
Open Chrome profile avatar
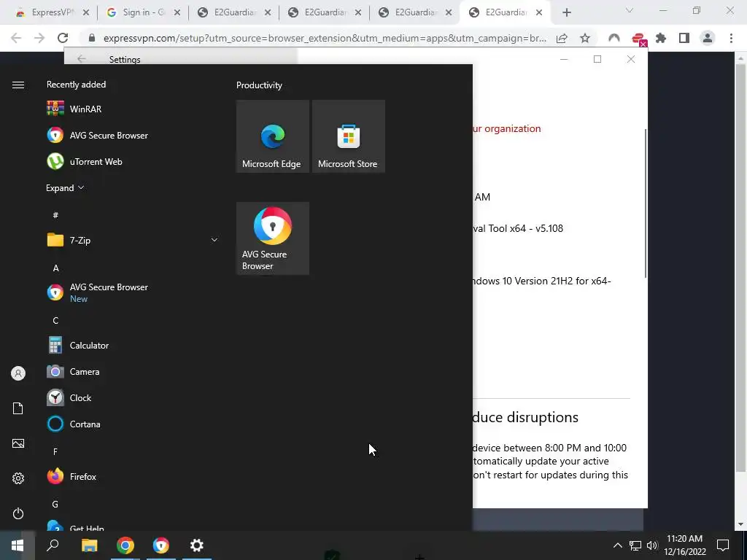point(708,38)
